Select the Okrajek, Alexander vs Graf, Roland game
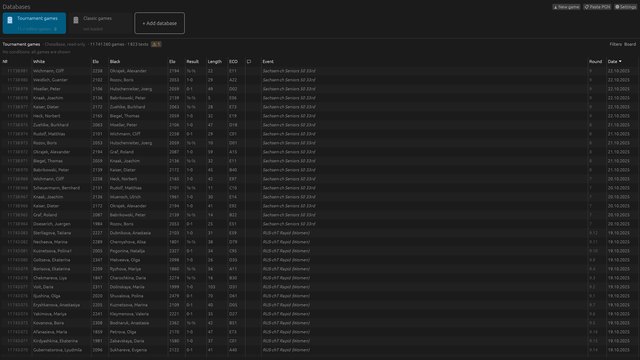Screen dimensions: 640x360 320,152
